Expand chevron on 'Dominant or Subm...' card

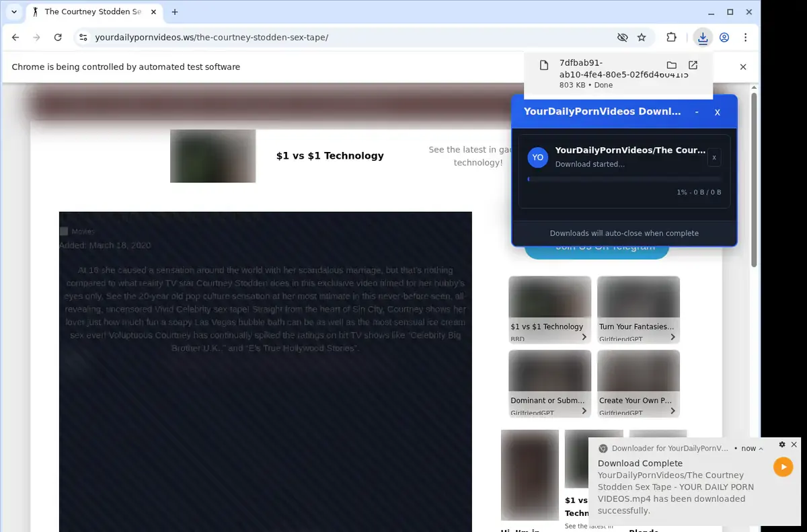pos(584,411)
